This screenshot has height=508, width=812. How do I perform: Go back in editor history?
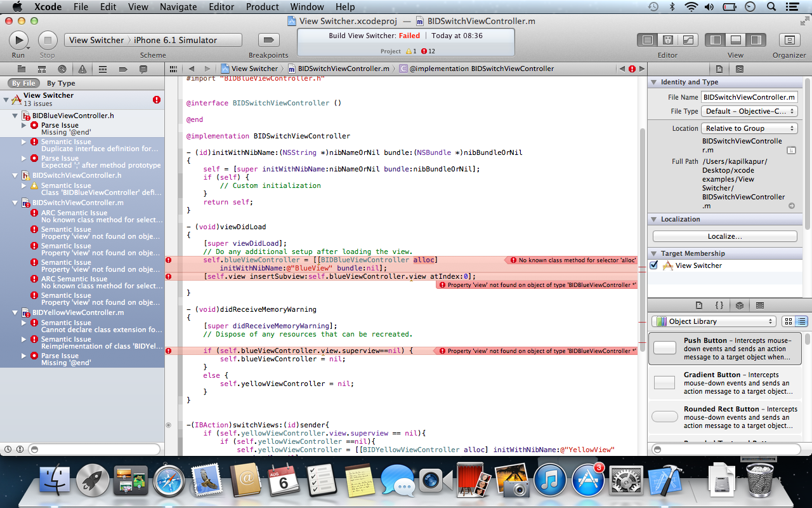(x=191, y=69)
